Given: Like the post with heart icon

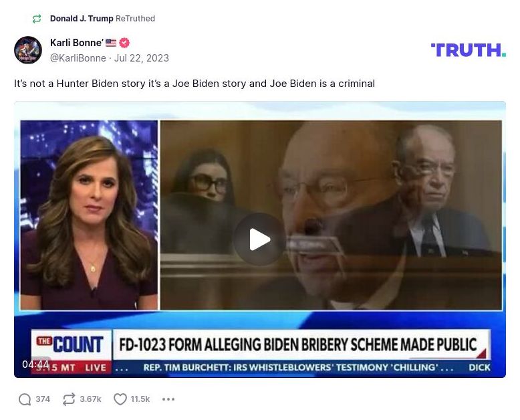Looking at the screenshot, I should [120, 399].
